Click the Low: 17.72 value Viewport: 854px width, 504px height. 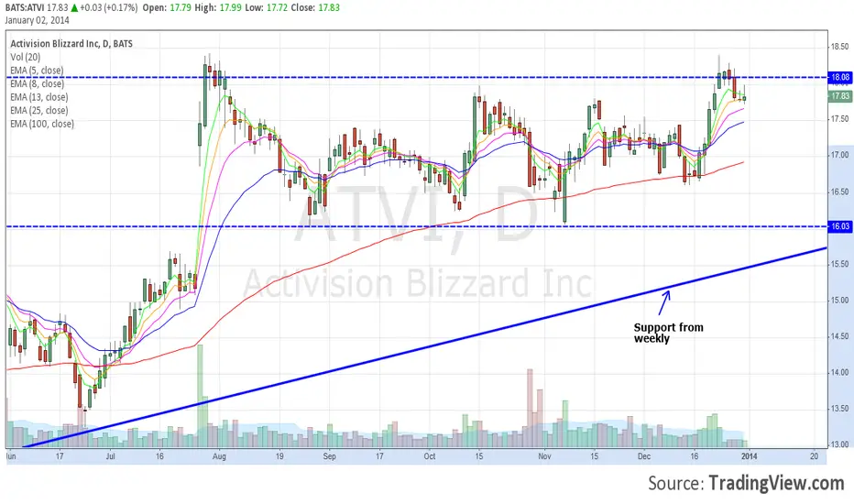(x=267, y=7)
